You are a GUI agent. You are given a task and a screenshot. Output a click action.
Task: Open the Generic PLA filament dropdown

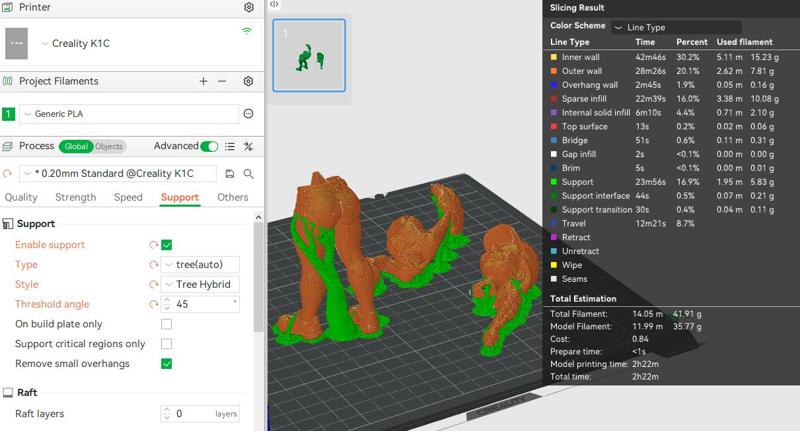point(129,114)
